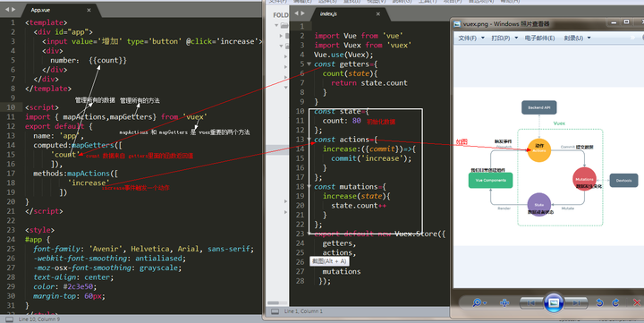Open the 文件(F) menu in photo viewer
The width and height of the screenshot is (644, 323).
(468, 38)
